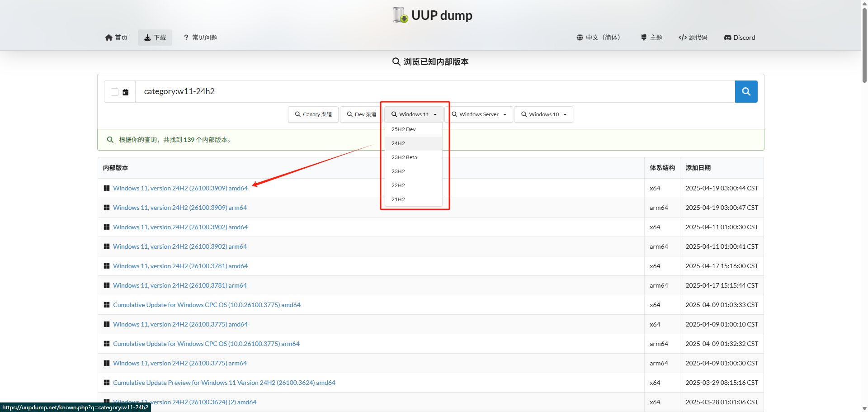Viewport: 868px width, 412px height.
Task: Pick 22H2 from the Windows 11 menu
Action: tap(413, 185)
